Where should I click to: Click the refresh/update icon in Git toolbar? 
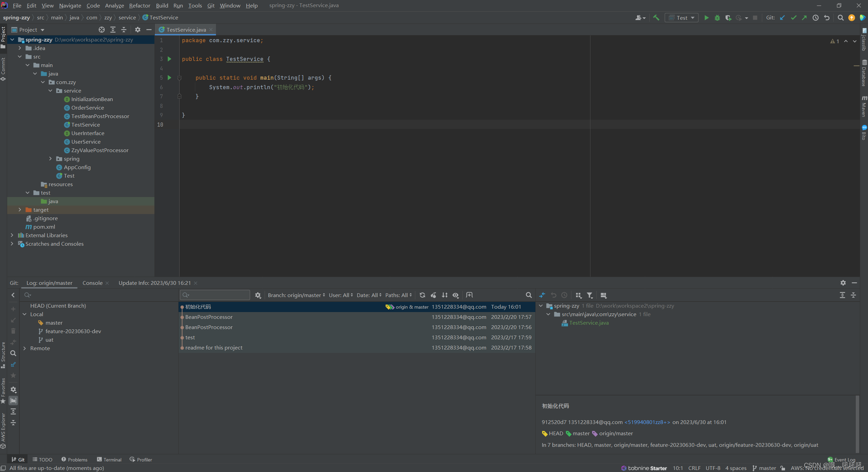pyautogui.click(x=422, y=295)
